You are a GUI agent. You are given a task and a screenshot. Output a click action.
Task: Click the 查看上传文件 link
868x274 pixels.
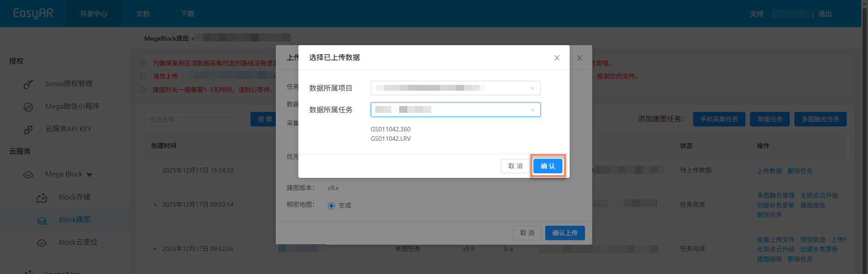[x=776, y=240]
